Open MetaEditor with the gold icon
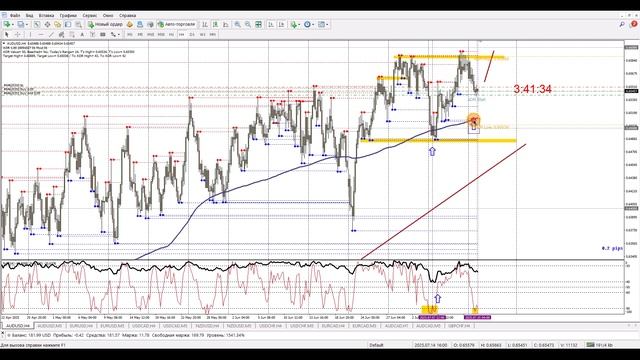 [129, 24]
